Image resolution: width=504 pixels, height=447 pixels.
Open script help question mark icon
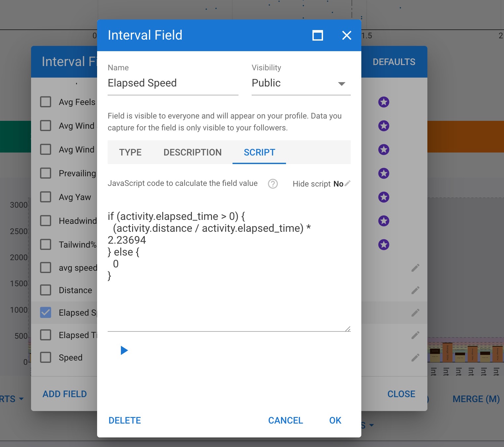273,184
